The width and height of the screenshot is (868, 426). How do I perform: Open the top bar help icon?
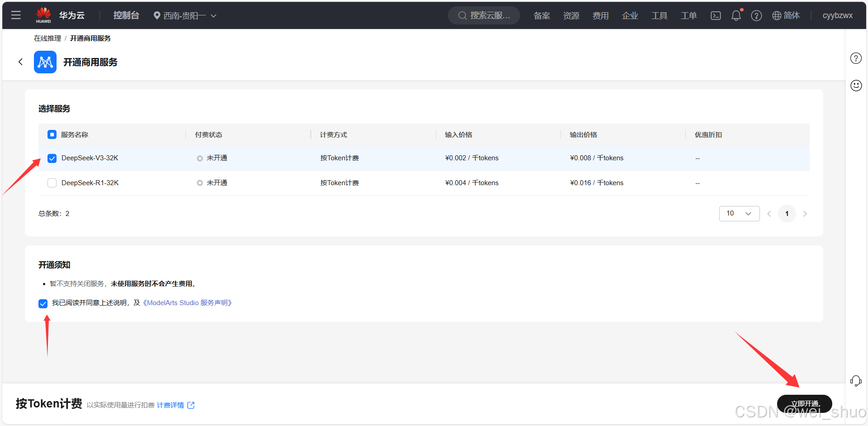pos(756,15)
